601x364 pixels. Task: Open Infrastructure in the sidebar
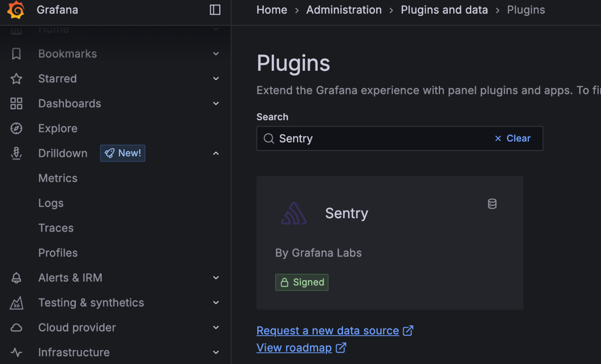(74, 352)
